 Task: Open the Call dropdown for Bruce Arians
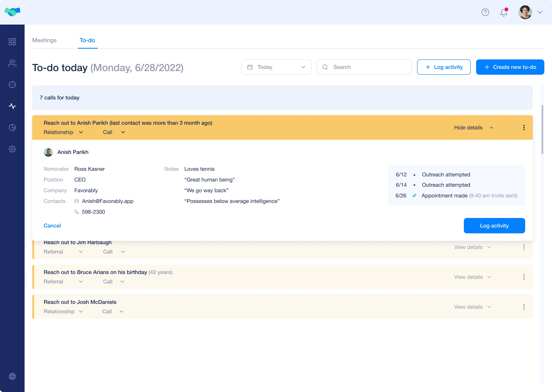[x=113, y=281]
